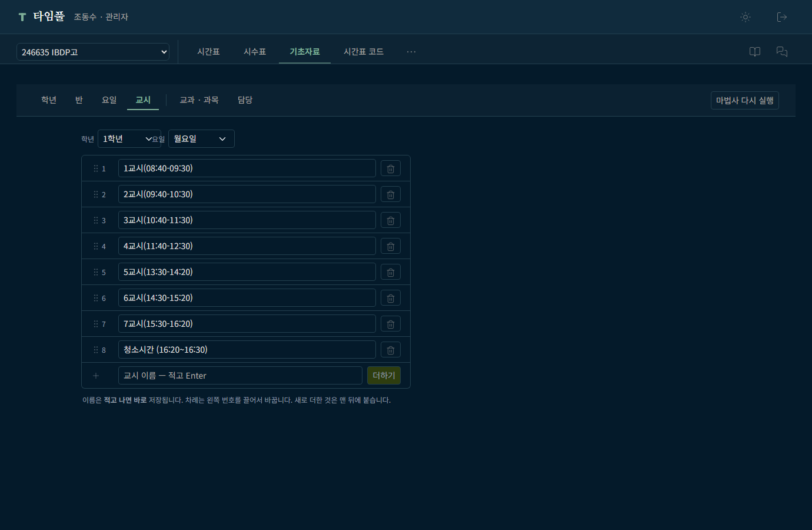Select the 학년 sub-tab

(49, 100)
